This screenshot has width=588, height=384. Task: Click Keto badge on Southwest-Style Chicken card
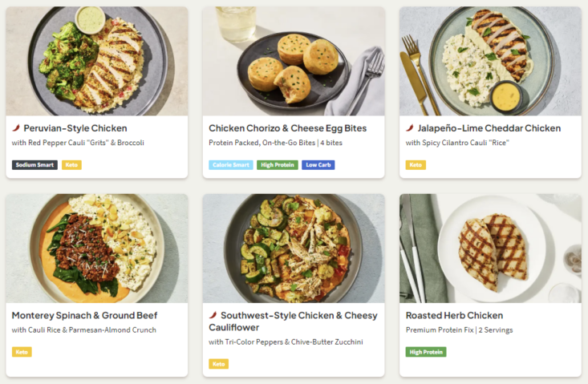point(218,364)
